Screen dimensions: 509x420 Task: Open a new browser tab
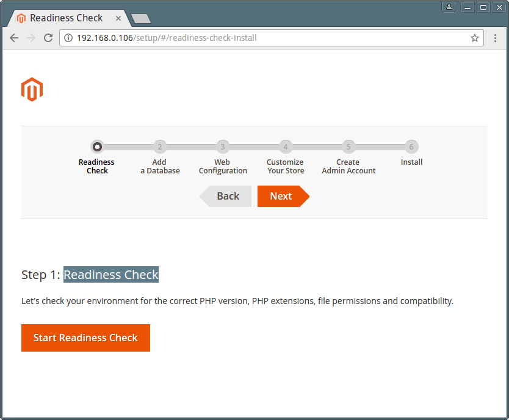point(140,18)
